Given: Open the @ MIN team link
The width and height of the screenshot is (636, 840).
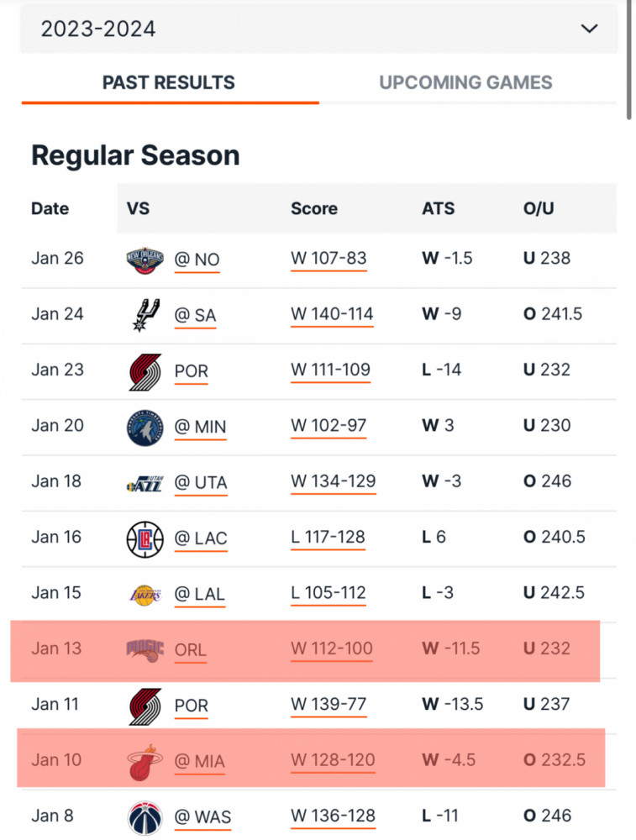Looking at the screenshot, I should [200, 427].
